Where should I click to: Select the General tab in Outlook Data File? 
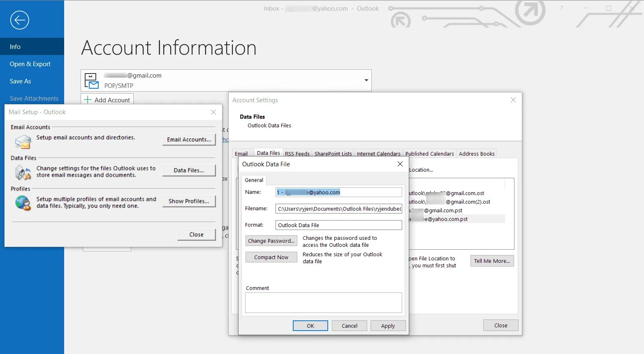254,180
